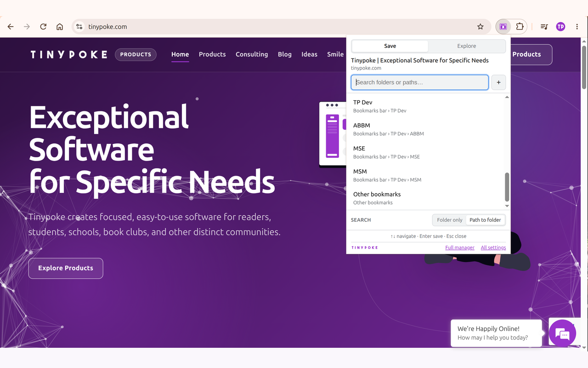
Task: Click the Explore Products button
Action: click(x=66, y=268)
